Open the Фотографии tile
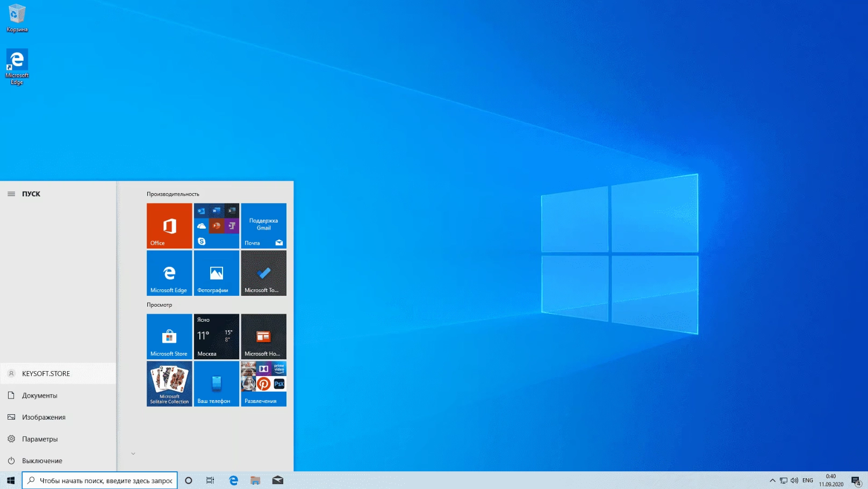This screenshot has width=868, height=489. coord(216,273)
